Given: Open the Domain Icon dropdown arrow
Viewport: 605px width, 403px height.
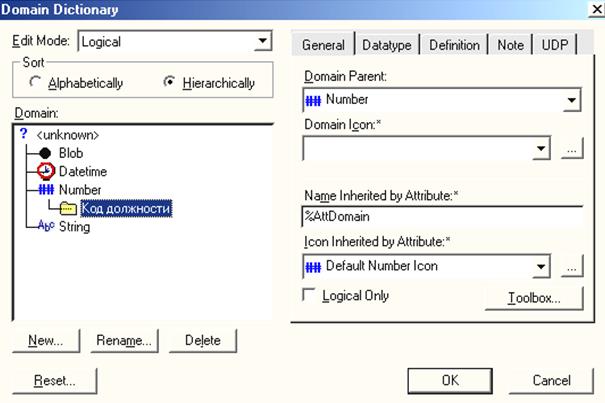Looking at the screenshot, I should (x=541, y=148).
